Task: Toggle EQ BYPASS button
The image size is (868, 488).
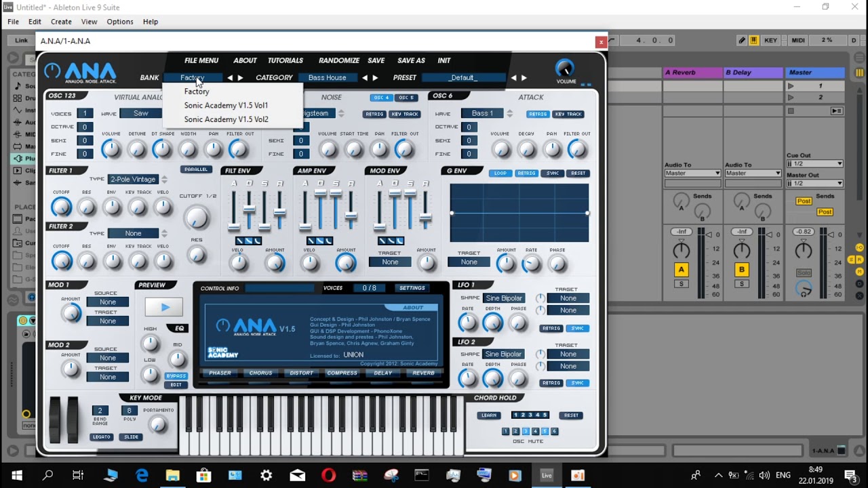Action: 176,376
